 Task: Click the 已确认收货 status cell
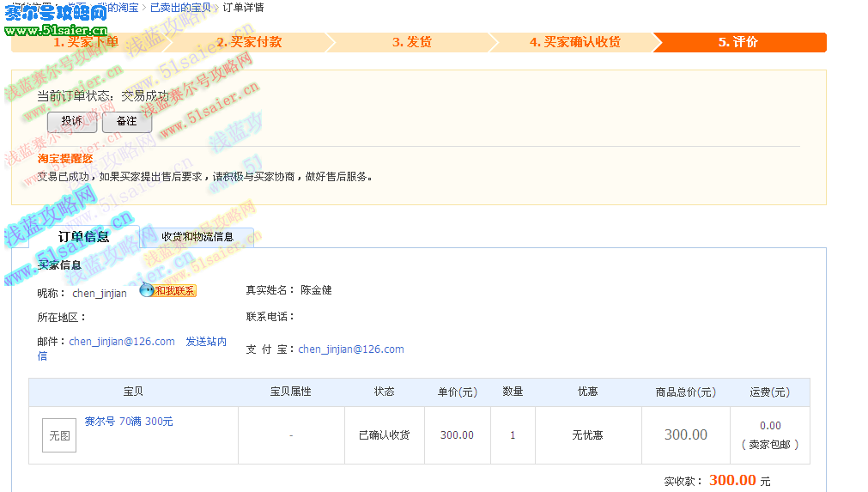[384, 435]
